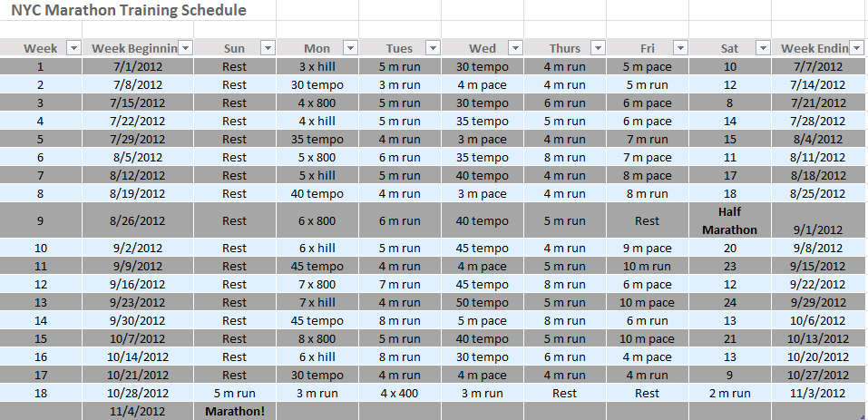Viewport: 868px width, 420px height.
Task: Click the 2 m run cell
Action: pos(729,393)
